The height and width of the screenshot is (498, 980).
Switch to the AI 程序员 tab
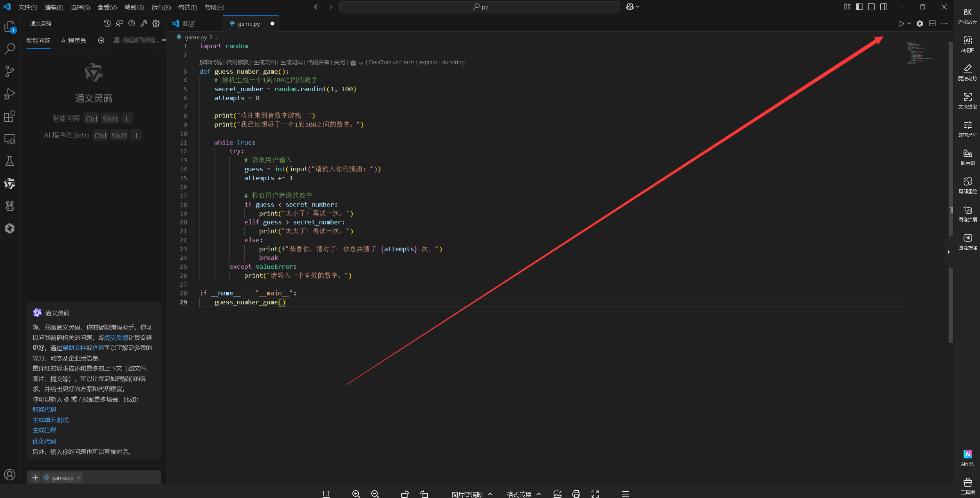pos(74,40)
